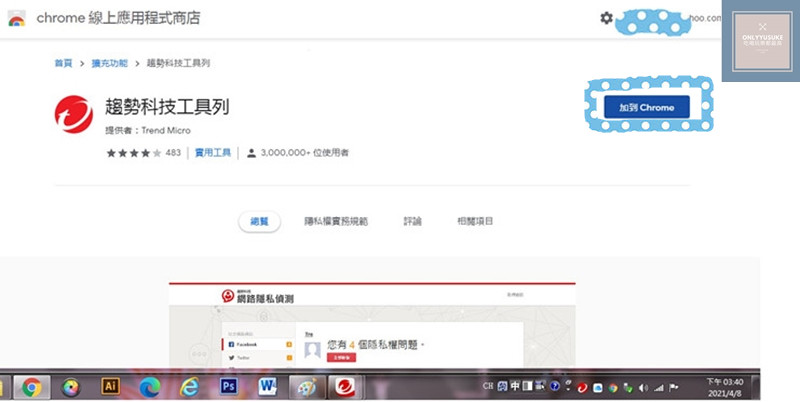This screenshot has width=800, height=402.
Task: Click the 提供者：Trend Micro text
Action: 148,131
